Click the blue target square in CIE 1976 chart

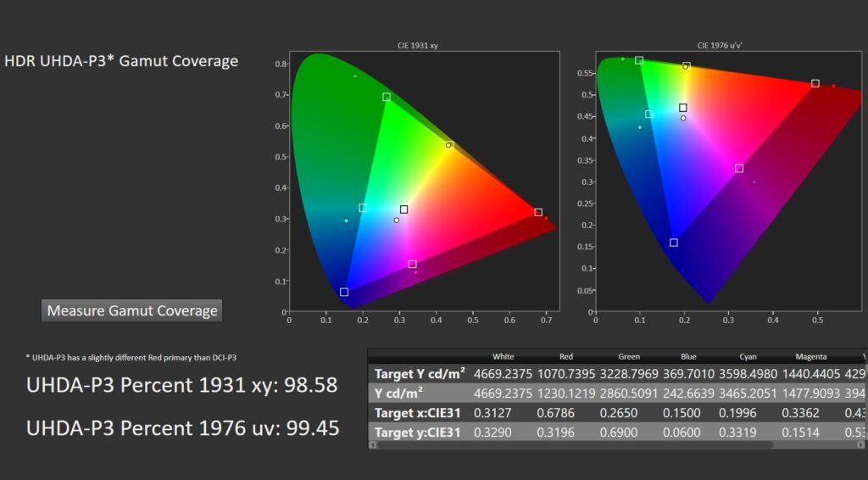click(x=674, y=243)
